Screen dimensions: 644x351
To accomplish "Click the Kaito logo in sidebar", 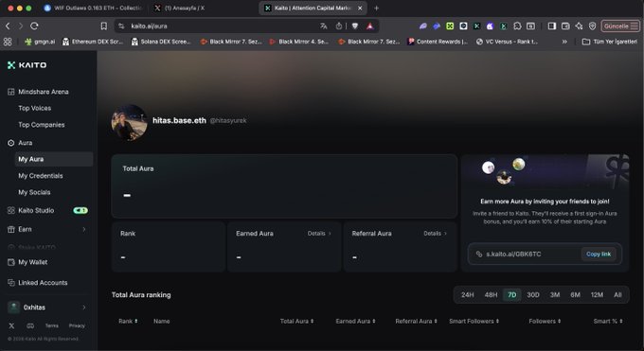I will point(27,65).
